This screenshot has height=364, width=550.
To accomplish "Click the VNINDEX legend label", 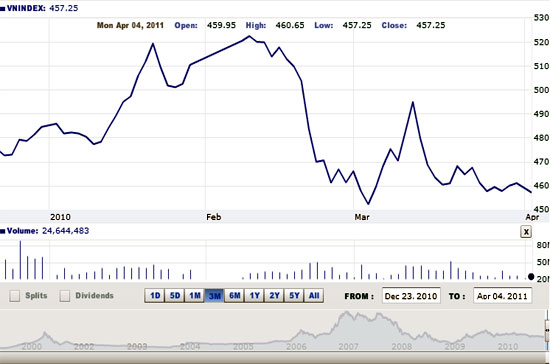I will pyautogui.click(x=26, y=8).
